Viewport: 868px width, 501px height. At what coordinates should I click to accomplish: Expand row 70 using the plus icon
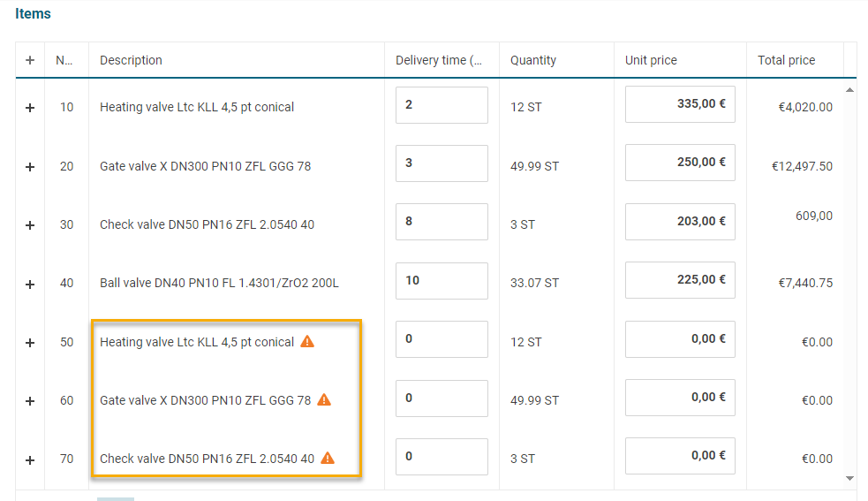30,459
